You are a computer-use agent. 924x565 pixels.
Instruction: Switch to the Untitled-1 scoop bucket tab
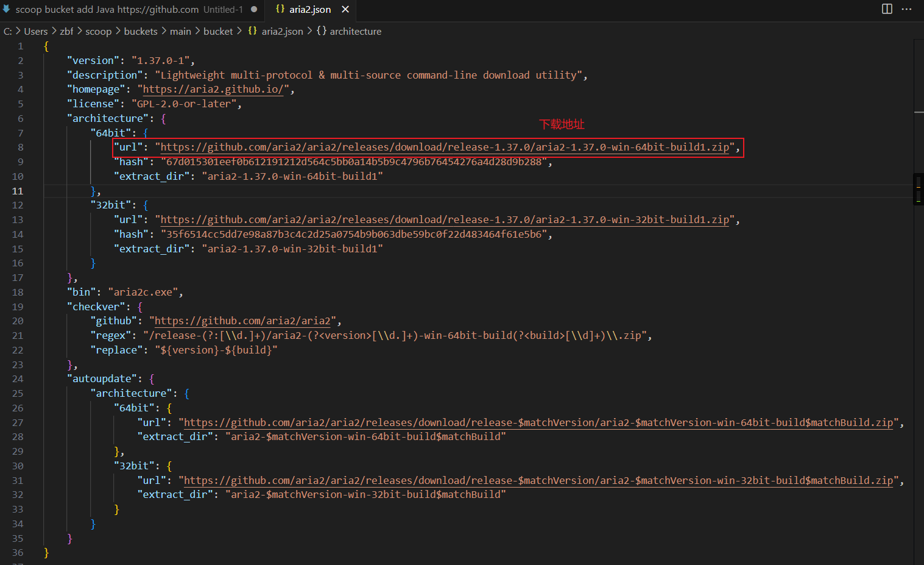(x=132, y=9)
